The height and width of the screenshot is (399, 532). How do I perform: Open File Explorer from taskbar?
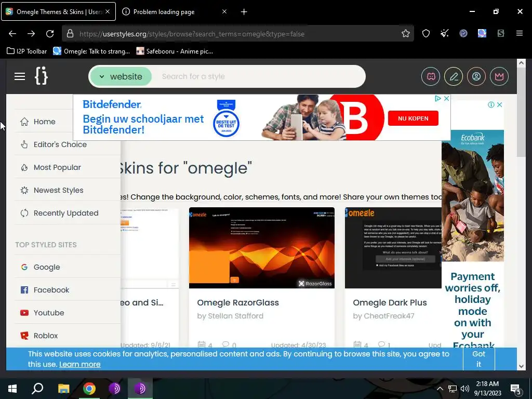(x=63, y=389)
